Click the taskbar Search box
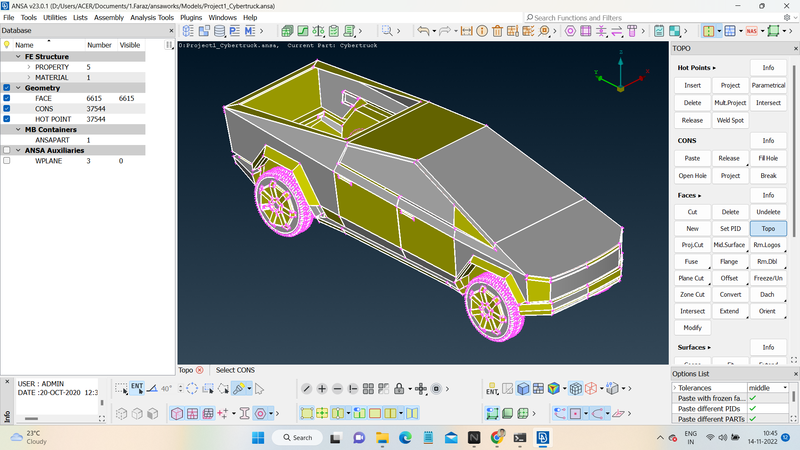This screenshot has height=450, width=800. tap(298, 438)
